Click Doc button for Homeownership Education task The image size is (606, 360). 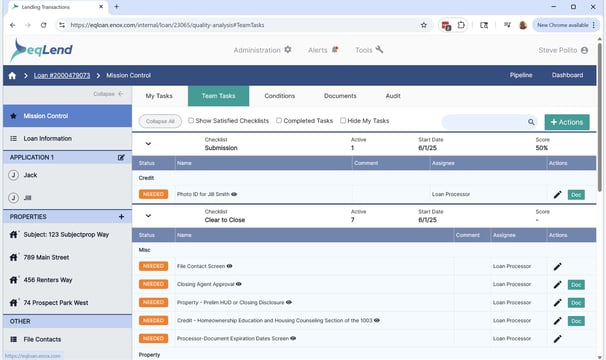(576, 321)
